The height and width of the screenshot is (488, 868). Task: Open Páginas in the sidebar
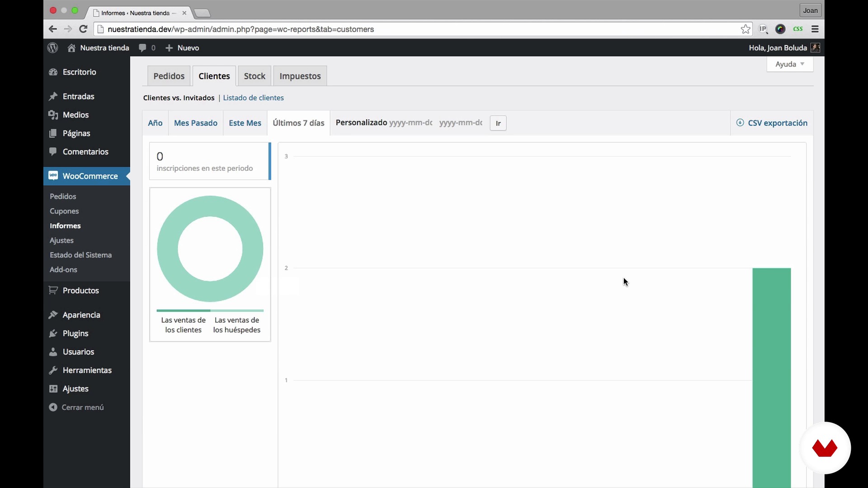(86, 133)
